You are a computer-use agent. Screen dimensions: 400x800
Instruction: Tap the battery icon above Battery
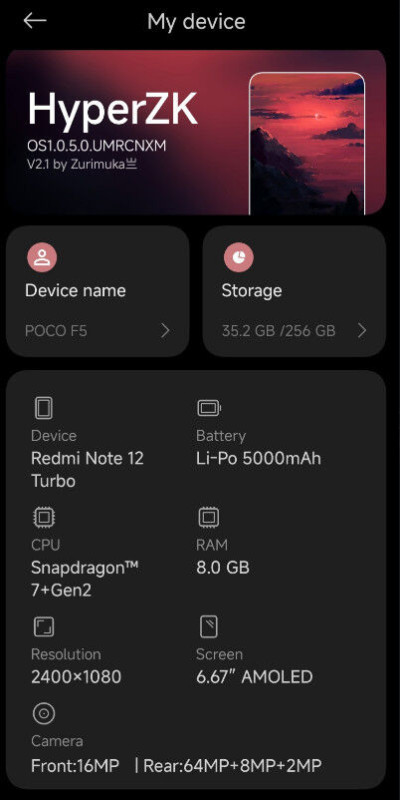209,408
